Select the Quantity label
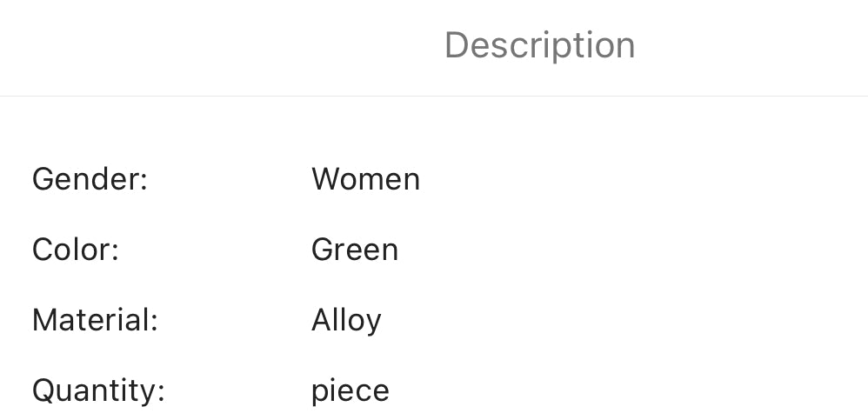Viewport: 868px width, 420px height. point(98,390)
